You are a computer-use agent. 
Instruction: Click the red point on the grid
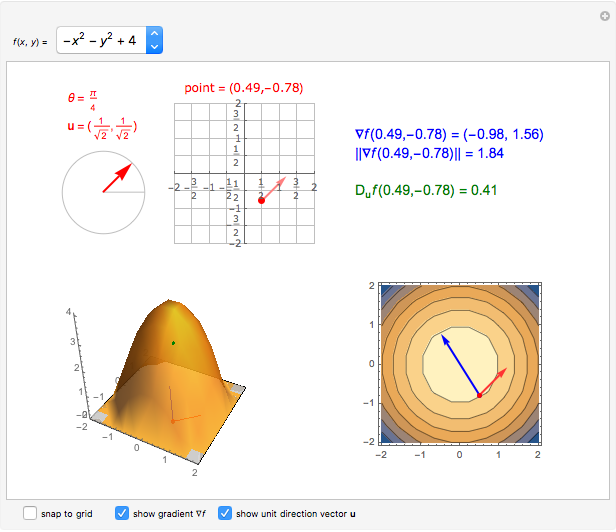tap(261, 201)
